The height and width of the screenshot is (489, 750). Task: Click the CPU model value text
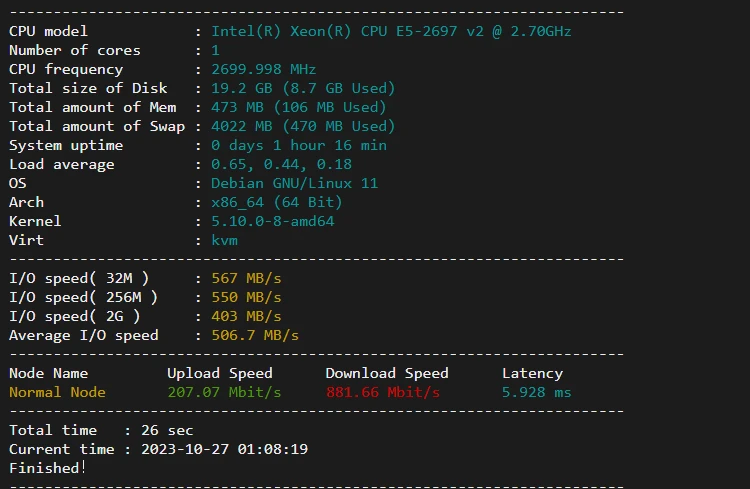(391, 31)
